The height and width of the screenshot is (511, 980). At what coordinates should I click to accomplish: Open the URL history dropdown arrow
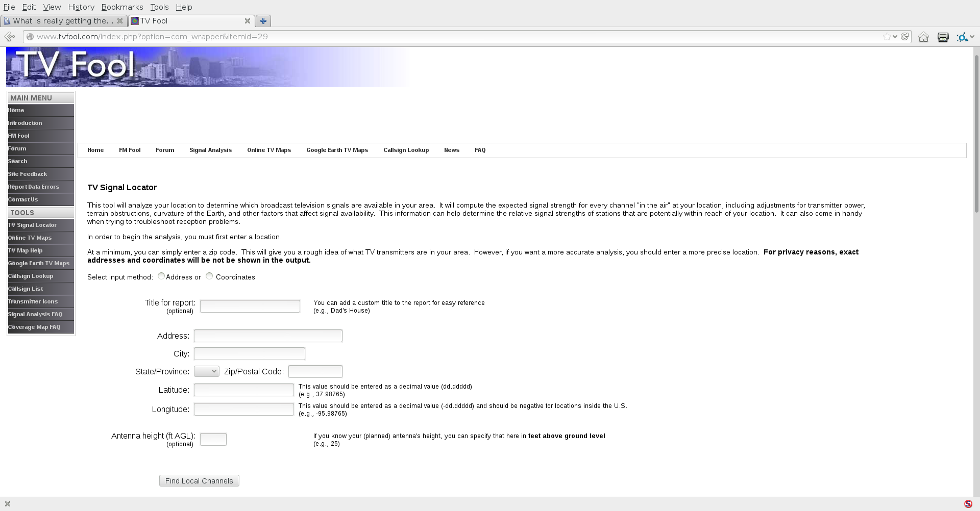coord(895,37)
